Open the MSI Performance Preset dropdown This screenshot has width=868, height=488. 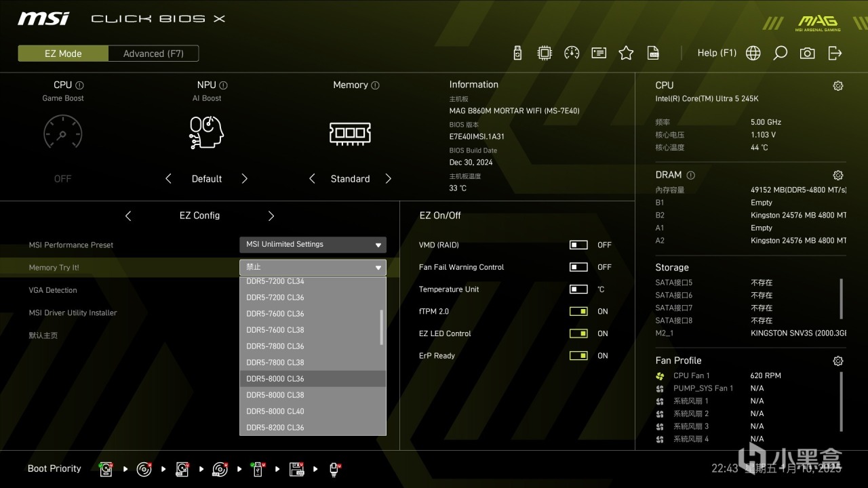pyautogui.click(x=313, y=245)
